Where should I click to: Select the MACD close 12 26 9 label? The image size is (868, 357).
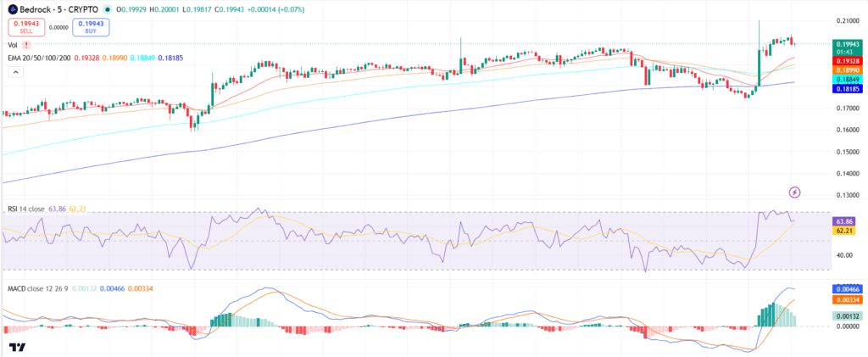pos(38,289)
